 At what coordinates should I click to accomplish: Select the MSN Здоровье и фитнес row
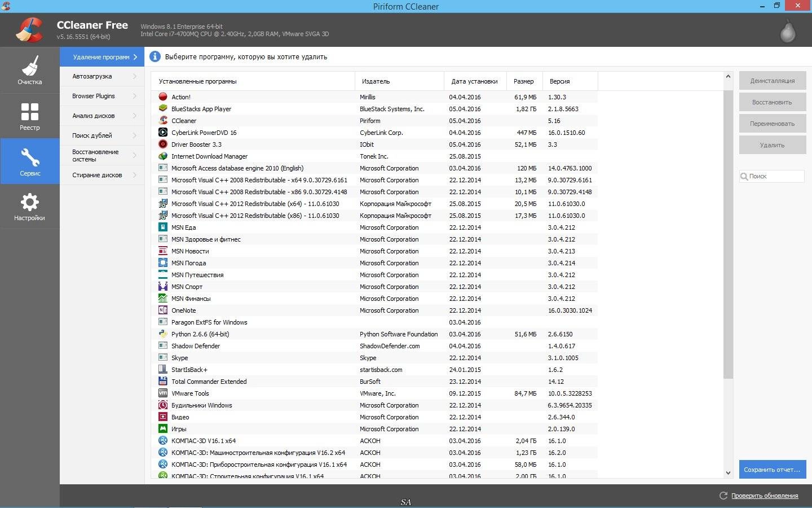point(375,239)
